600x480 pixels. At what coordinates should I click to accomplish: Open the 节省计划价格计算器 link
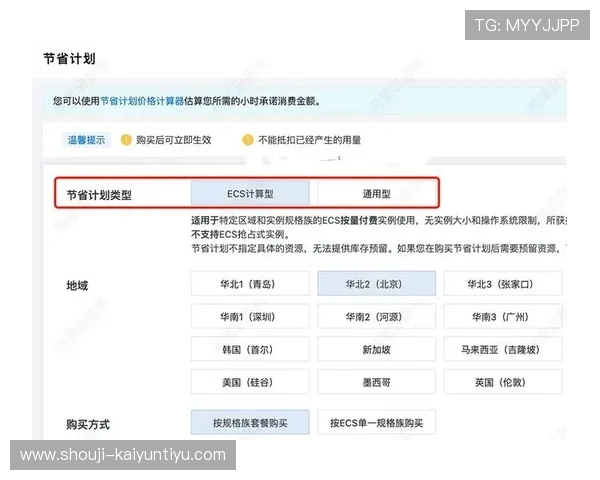coord(142,101)
